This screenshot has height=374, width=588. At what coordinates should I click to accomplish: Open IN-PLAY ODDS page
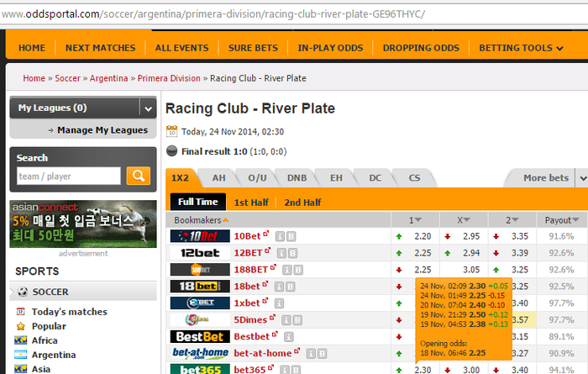(x=330, y=48)
